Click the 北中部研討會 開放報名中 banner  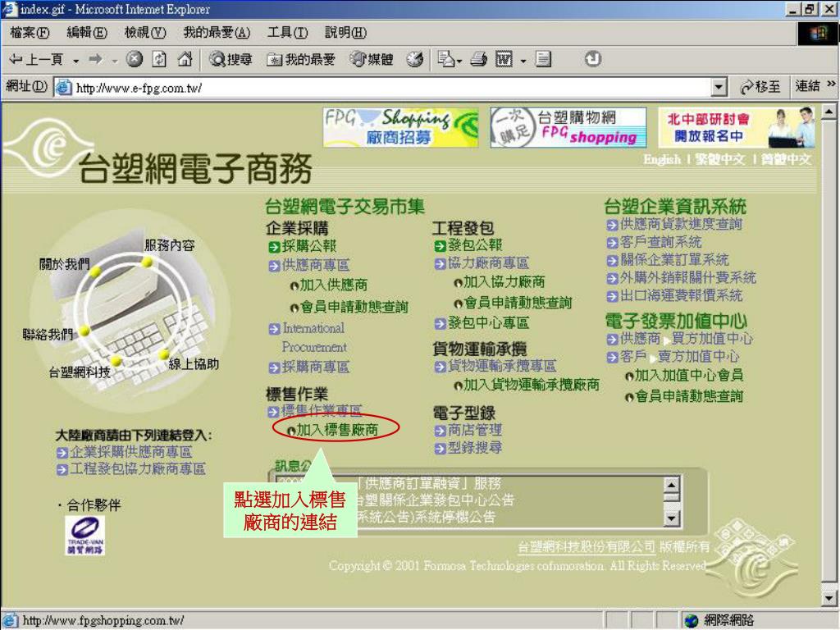(737, 127)
